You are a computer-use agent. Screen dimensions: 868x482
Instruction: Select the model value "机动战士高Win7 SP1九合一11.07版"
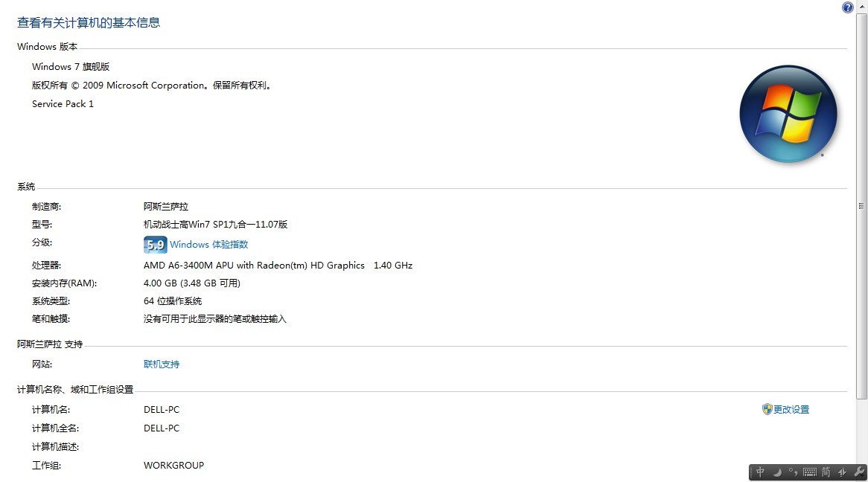216,225
